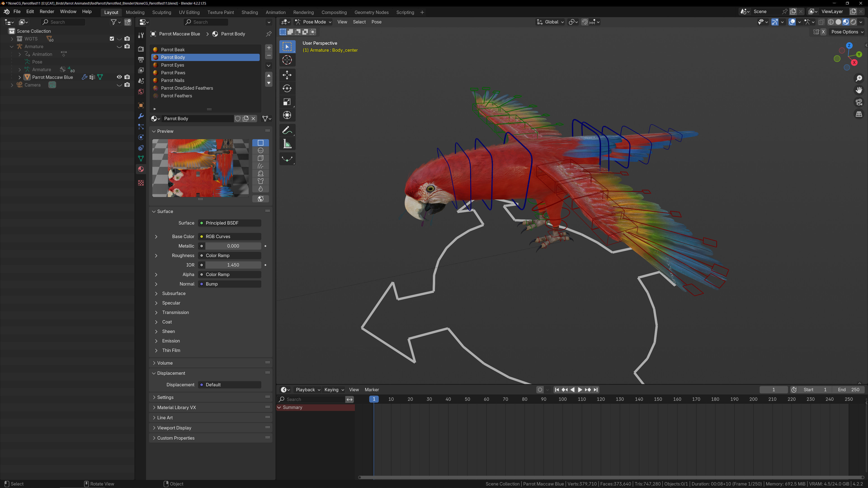Toggle camera view icon in viewport
This screenshot has width=868, height=488.
pos(859,102)
